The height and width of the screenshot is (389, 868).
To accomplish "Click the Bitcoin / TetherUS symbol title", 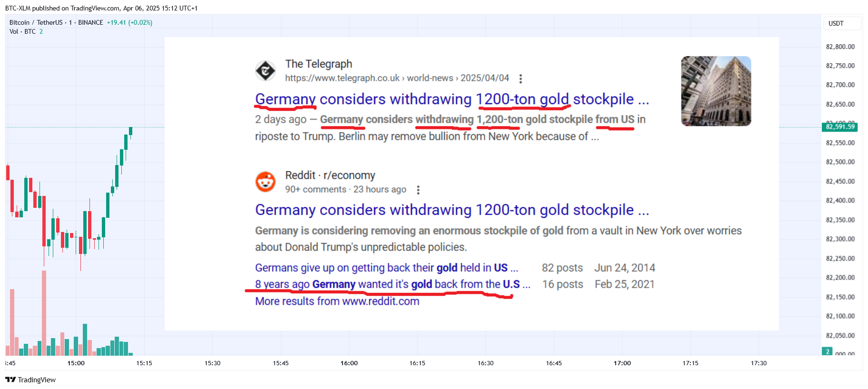I will click(x=56, y=22).
